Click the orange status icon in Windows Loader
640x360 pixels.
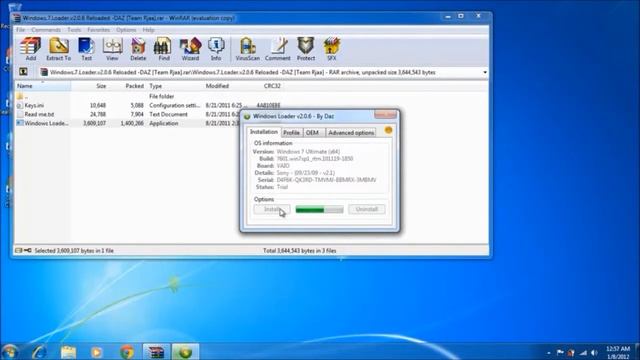[388, 130]
